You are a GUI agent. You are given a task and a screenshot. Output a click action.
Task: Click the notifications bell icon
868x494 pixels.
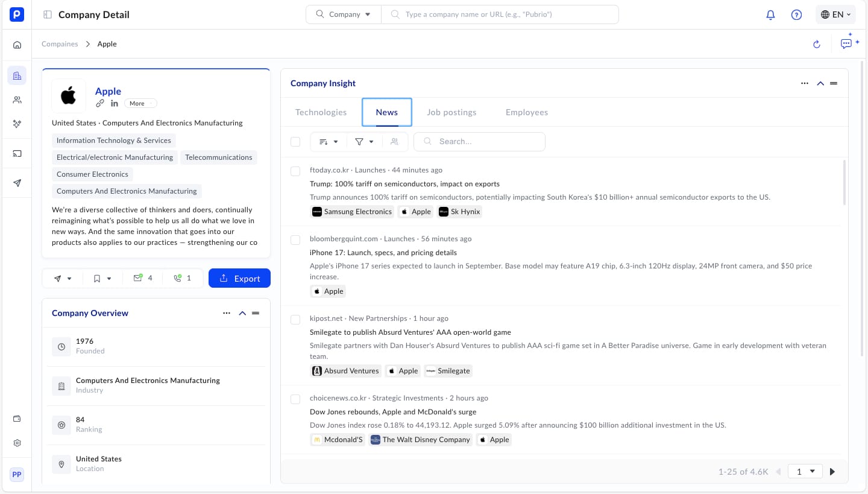click(770, 14)
